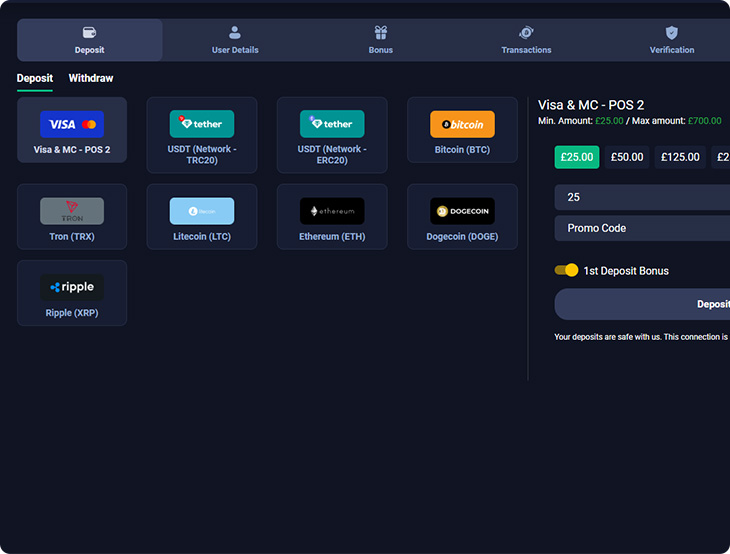Click the USDT (Network - TRC20) label

pos(202,155)
